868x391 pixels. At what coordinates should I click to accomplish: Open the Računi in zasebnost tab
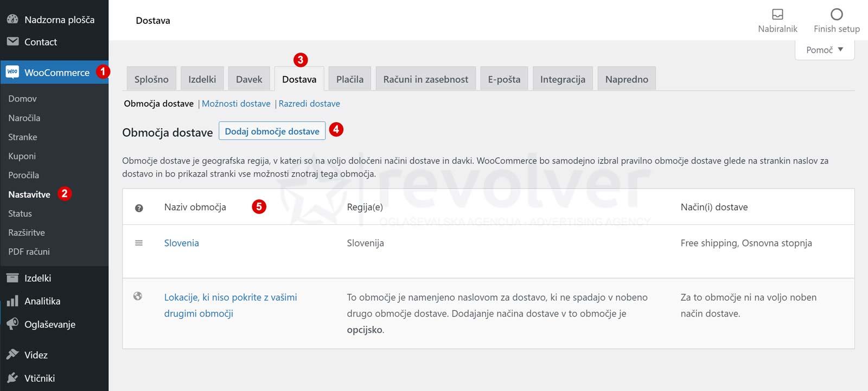426,79
